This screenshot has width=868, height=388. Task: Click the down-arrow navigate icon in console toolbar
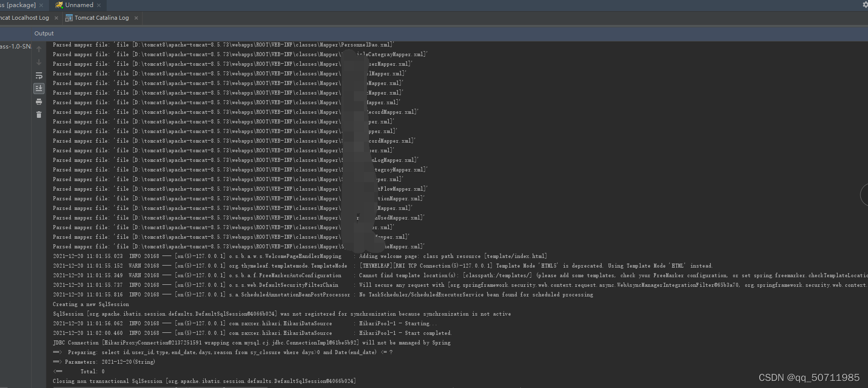tap(39, 62)
